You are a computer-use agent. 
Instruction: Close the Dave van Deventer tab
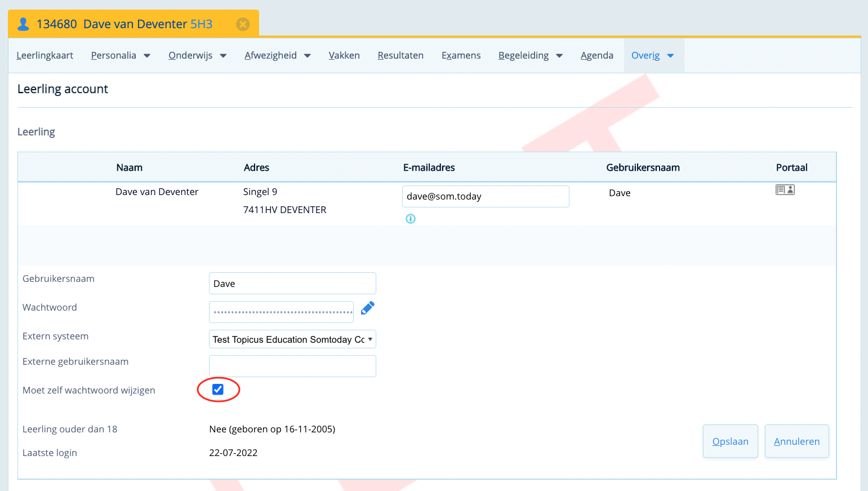[243, 24]
